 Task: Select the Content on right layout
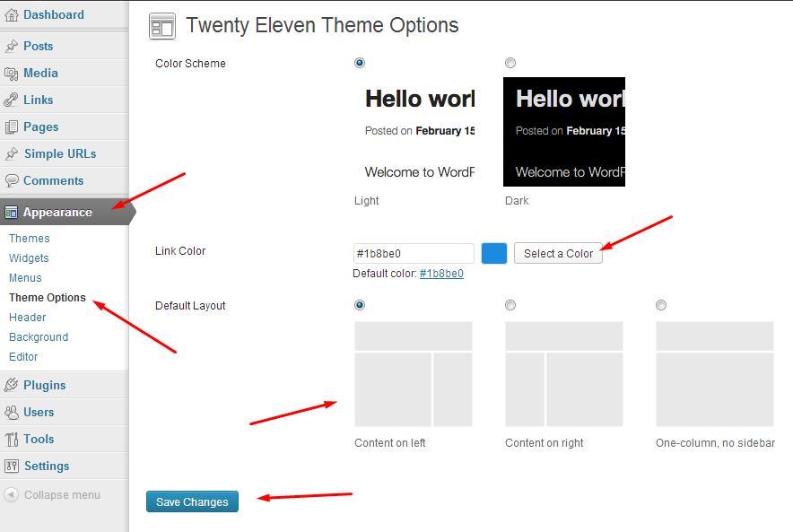(510, 305)
